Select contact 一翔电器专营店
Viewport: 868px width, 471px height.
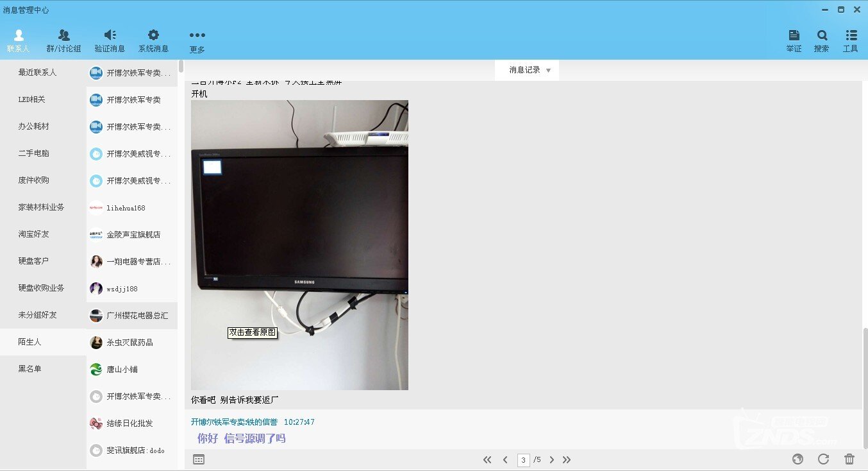(132, 262)
